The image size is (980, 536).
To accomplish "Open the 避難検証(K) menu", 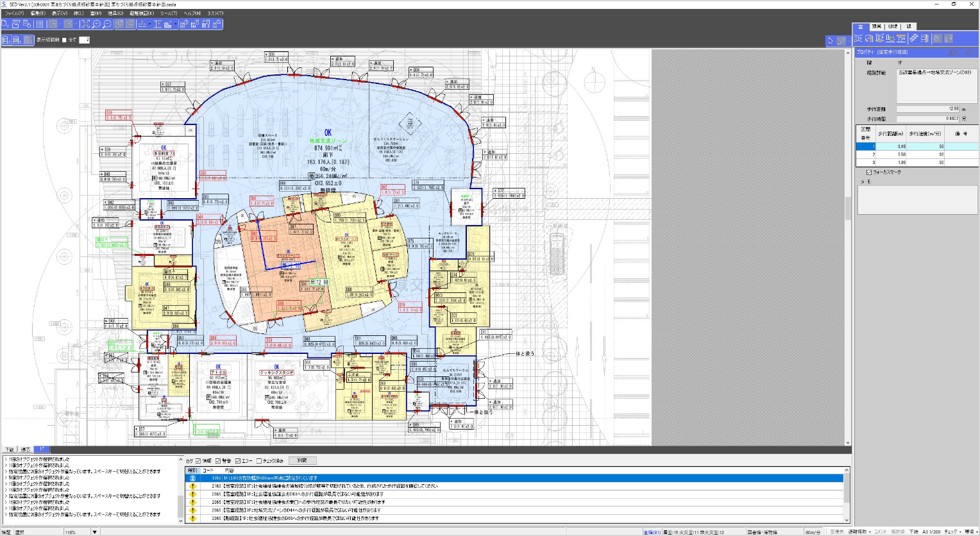I will [x=142, y=13].
